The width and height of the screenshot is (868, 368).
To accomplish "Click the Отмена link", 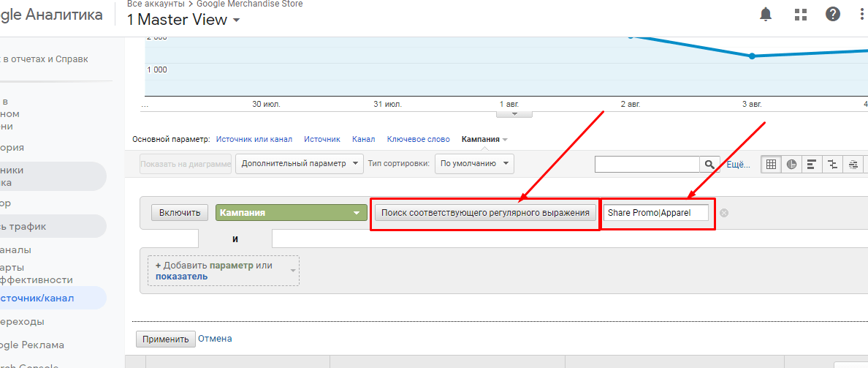I will (x=216, y=339).
